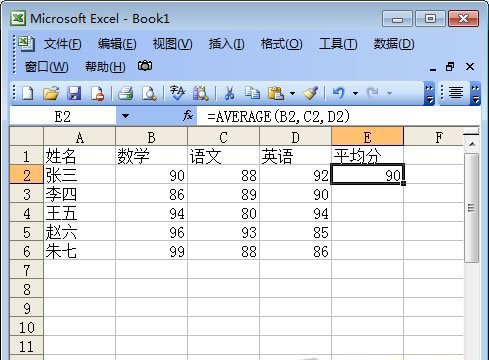The image size is (489, 360).
Task: Expand Standard toolbar options chevron
Action: coord(429,94)
